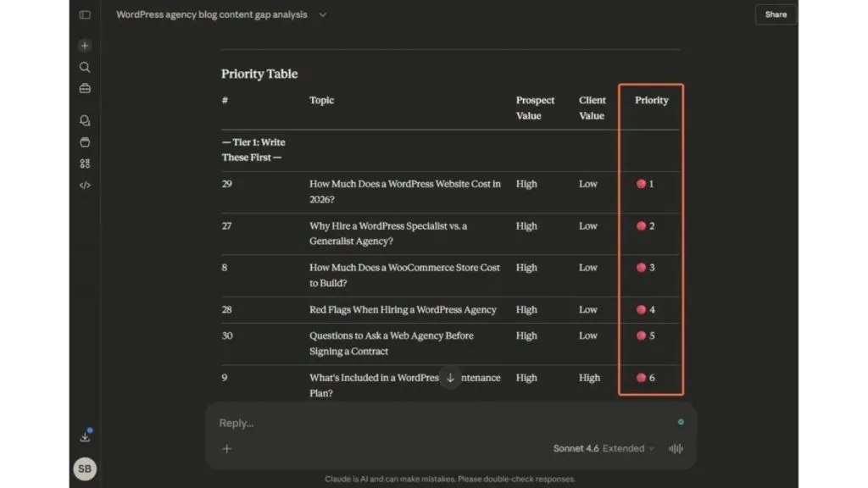Open the code brackets icon

85,186
